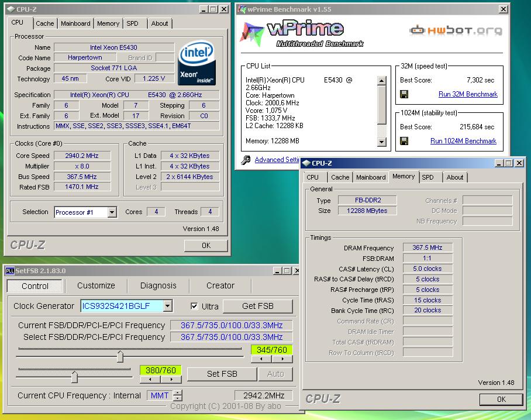Click the save icon under 32M speed test
This screenshot has width=531, height=420.
click(404, 94)
